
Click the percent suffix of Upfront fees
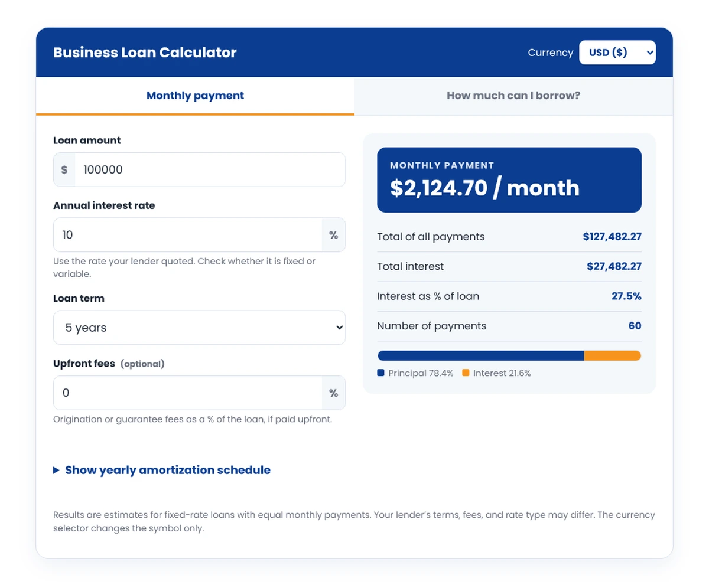pyautogui.click(x=334, y=393)
